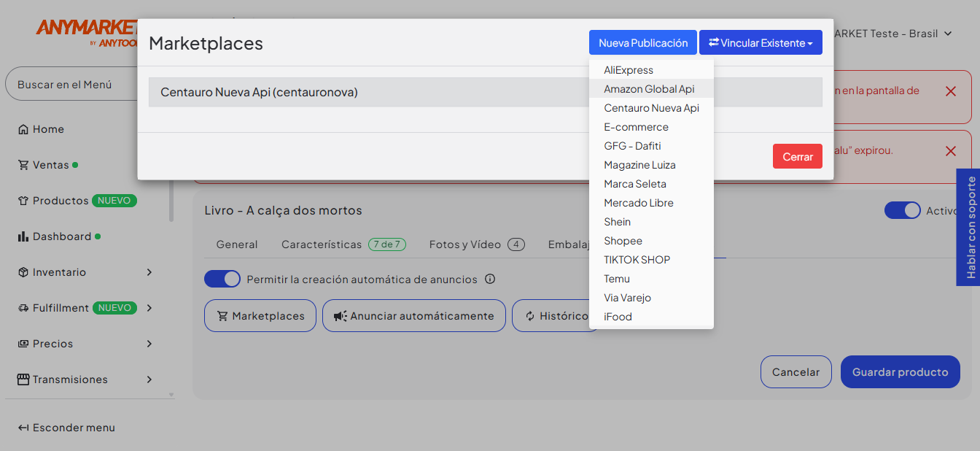Click the red Cerrar button

click(798, 157)
